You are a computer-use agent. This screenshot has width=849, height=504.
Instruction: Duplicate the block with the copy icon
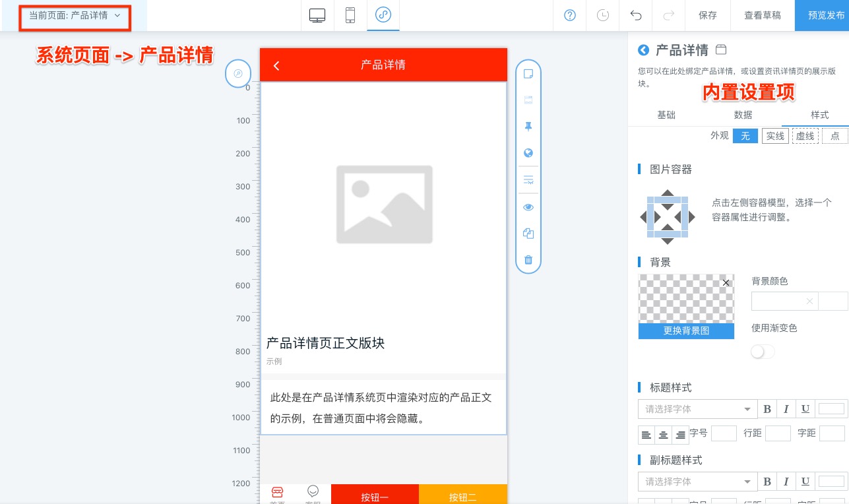[x=528, y=234]
